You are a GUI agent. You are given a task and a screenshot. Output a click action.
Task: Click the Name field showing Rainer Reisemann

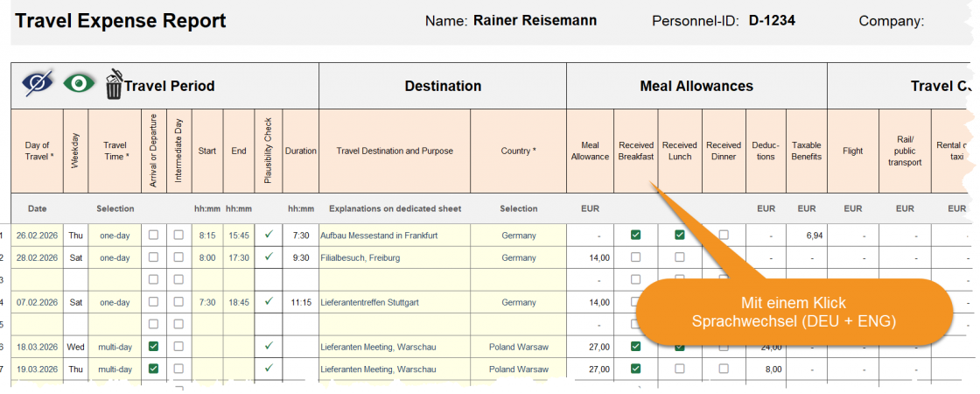coord(535,20)
